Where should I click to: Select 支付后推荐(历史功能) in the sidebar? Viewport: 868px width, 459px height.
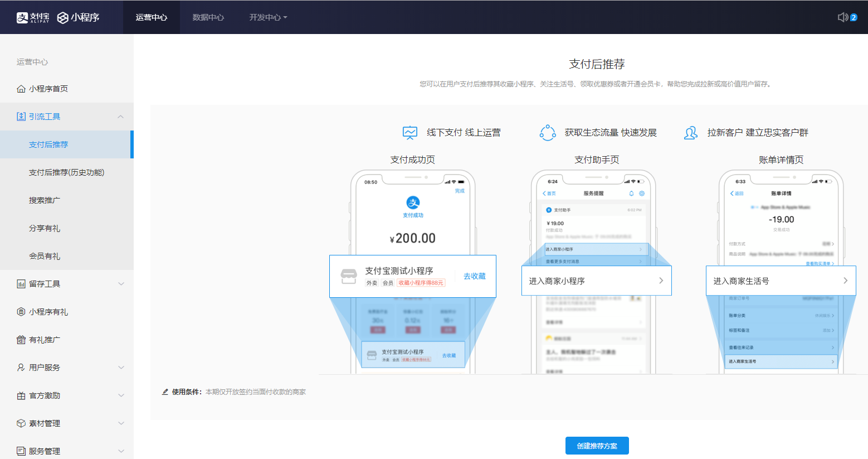coord(67,172)
